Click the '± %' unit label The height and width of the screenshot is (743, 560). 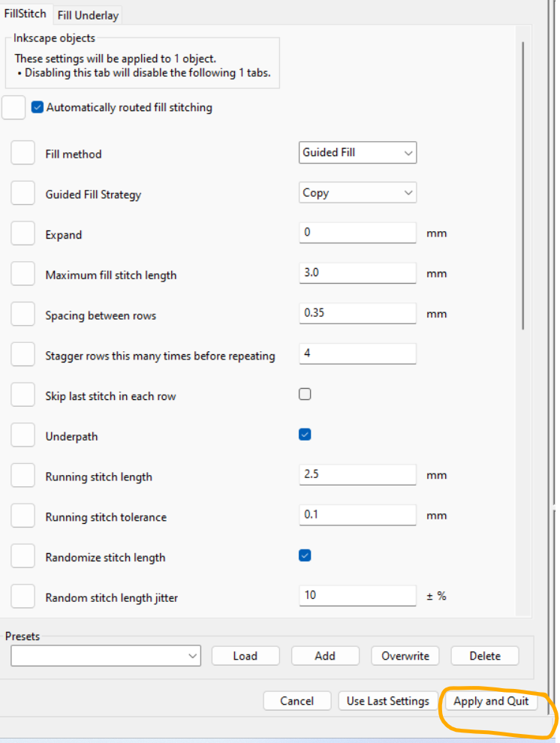[436, 596]
